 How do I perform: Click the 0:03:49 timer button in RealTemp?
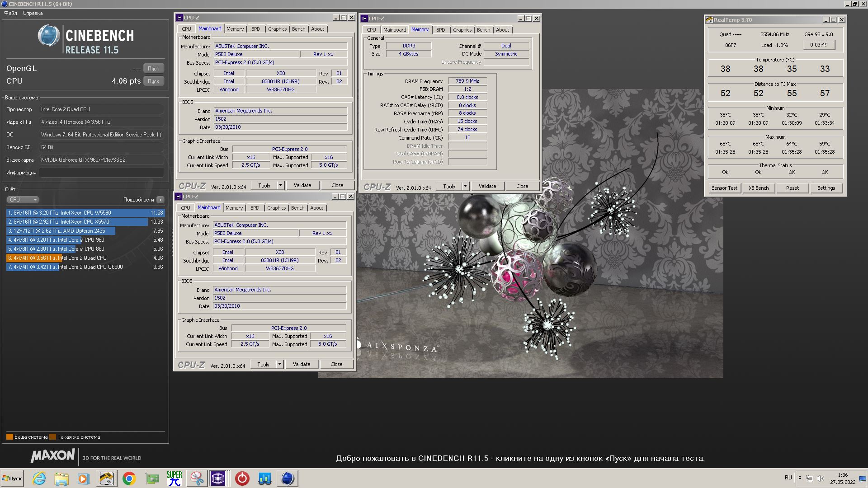819,45
